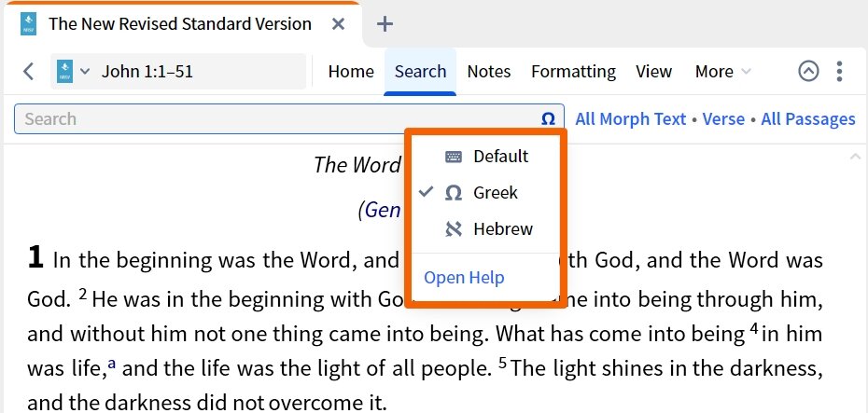Screen dimensions: 868x413
Task: Click the superscript verse number 2
Action: coord(82,294)
